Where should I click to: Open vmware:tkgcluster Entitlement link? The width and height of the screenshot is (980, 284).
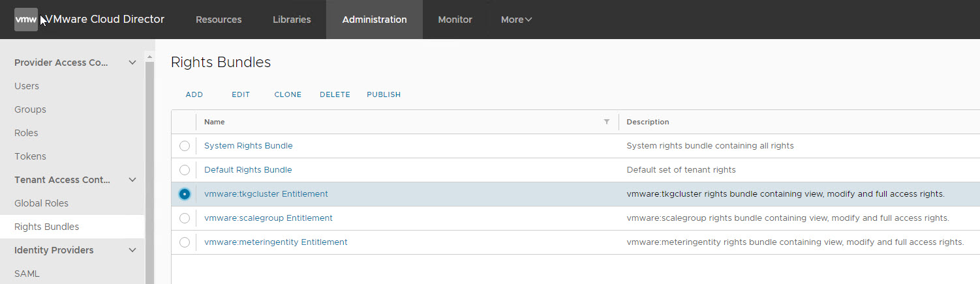click(266, 194)
